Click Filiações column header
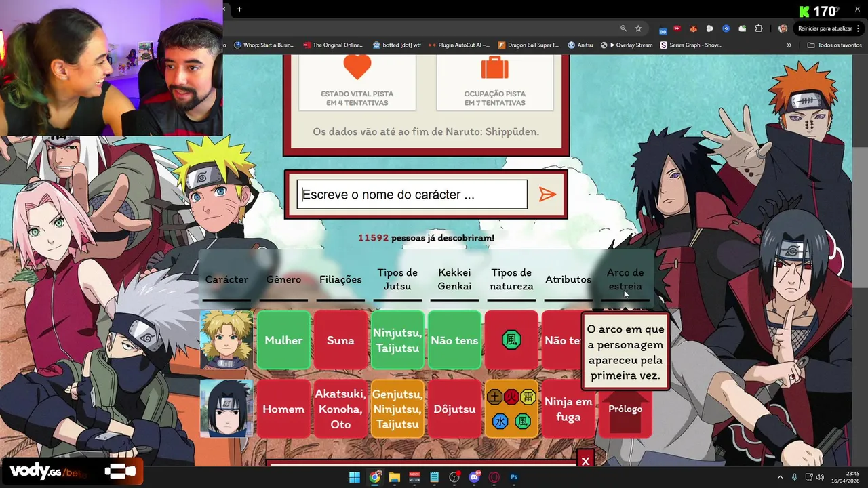The width and height of the screenshot is (868, 488). point(340,279)
